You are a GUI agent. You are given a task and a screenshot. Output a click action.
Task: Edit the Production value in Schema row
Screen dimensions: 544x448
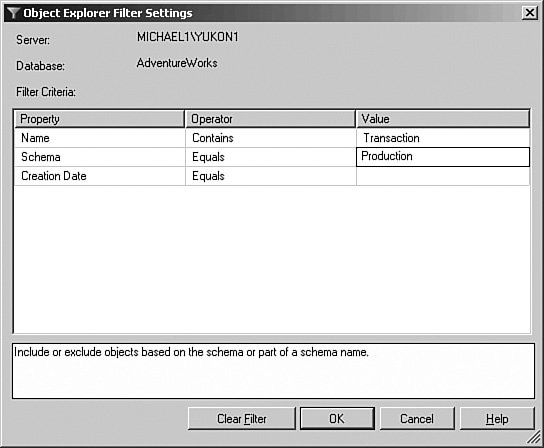point(443,157)
